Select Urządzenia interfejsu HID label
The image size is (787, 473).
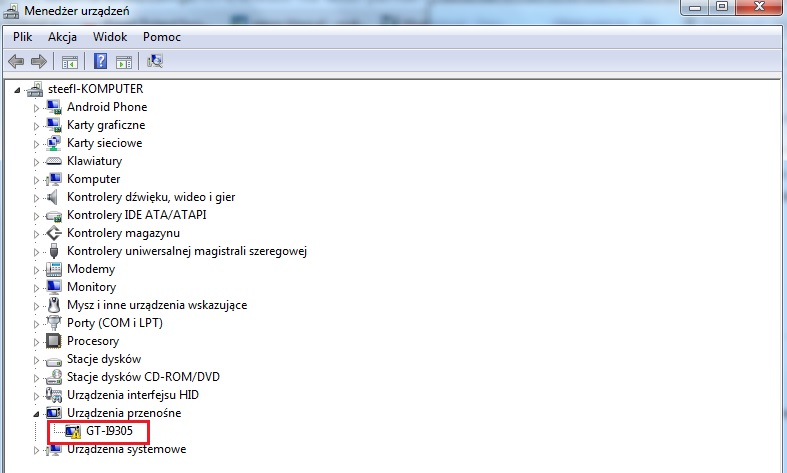click(133, 395)
